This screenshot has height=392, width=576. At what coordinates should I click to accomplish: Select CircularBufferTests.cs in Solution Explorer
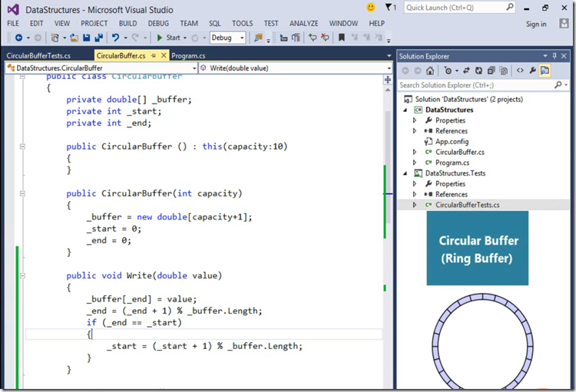point(467,205)
